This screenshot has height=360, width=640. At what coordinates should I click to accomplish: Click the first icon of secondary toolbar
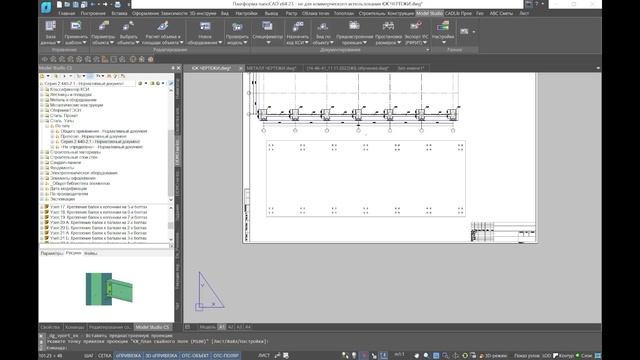tap(45, 59)
